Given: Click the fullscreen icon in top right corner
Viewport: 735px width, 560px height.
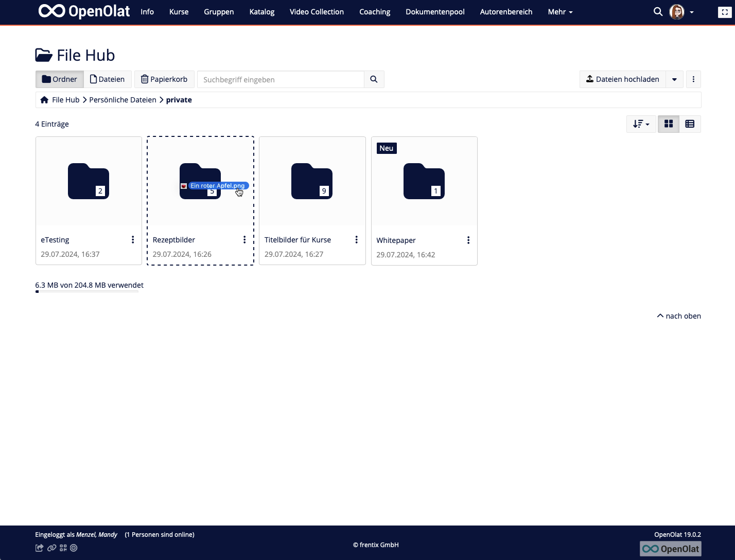Looking at the screenshot, I should click(724, 12).
